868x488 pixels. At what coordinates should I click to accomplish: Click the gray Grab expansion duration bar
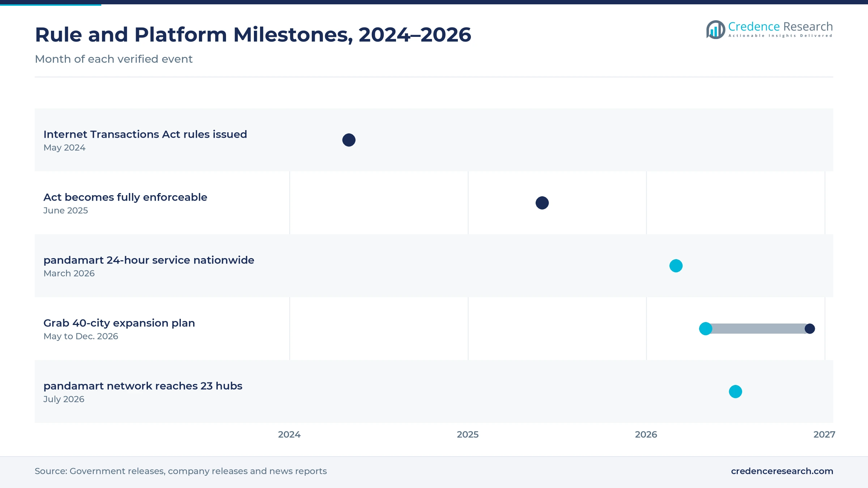[758, 329]
